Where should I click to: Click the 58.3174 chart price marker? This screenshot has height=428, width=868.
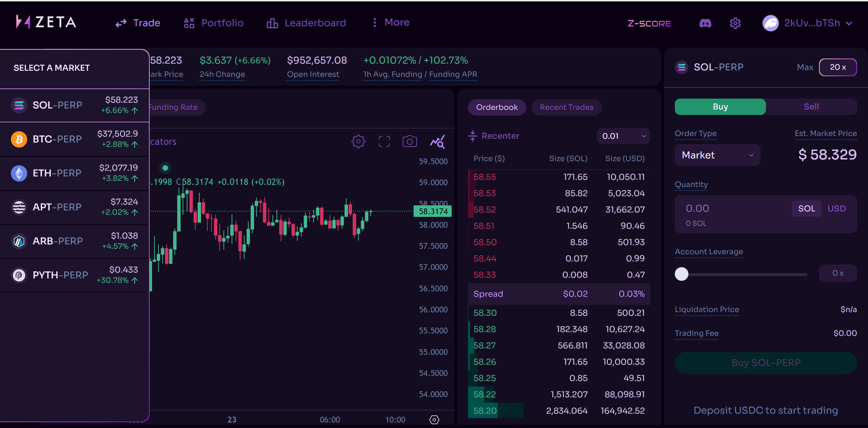(433, 211)
